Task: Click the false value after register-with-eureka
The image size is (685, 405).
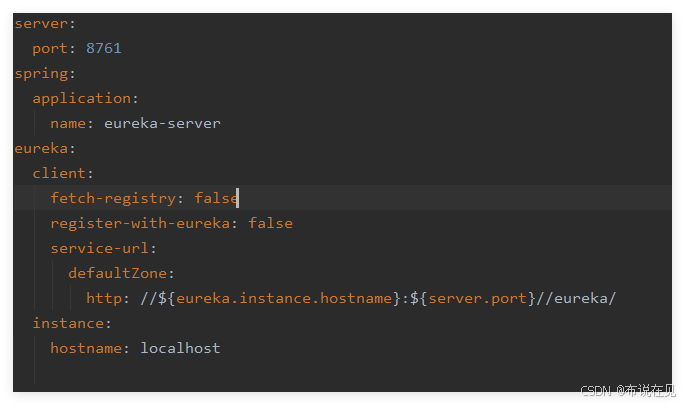Action: (x=270, y=223)
